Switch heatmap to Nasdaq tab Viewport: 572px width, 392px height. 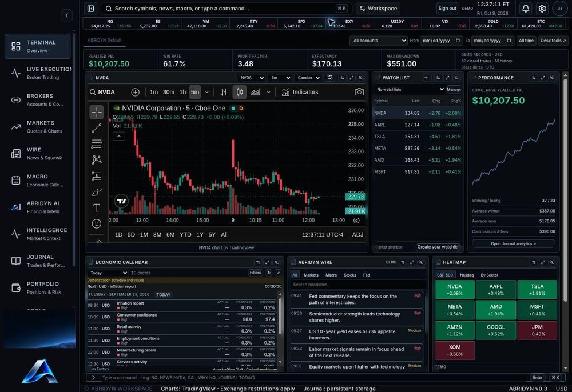[467, 275]
